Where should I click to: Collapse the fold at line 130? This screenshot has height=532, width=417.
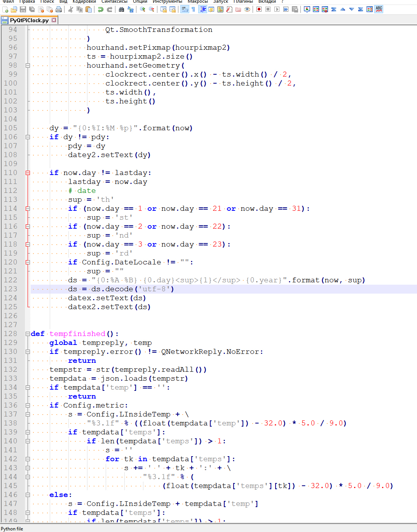pos(28,352)
